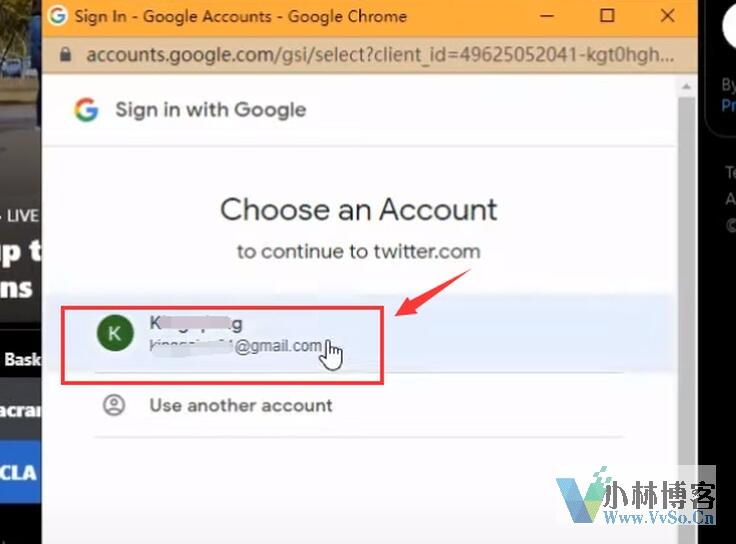Close the Sign In popup window
Image resolution: width=736 pixels, height=544 pixels.
pyautogui.click(x=667, y=16)
